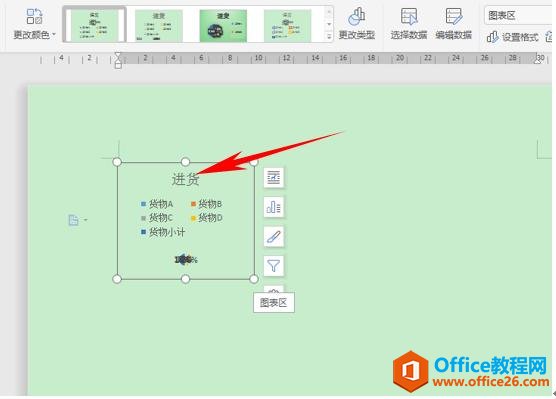556x399 pixels.
Task: Open the chart elements icon
Action: [x=274, y=207]
